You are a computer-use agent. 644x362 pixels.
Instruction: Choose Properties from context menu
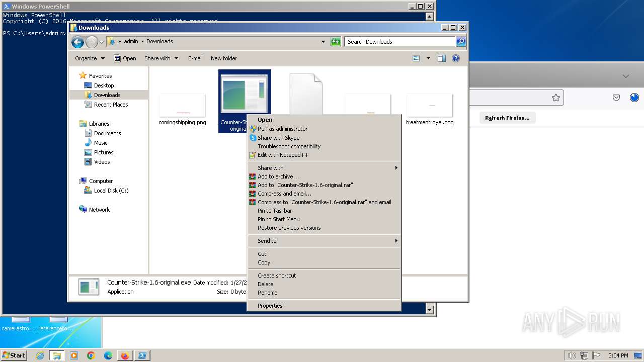tap(324, 306)
